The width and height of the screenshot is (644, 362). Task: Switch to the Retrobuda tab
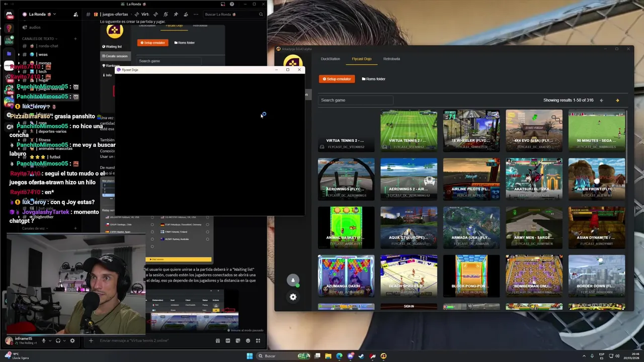[x=391, y=59]
